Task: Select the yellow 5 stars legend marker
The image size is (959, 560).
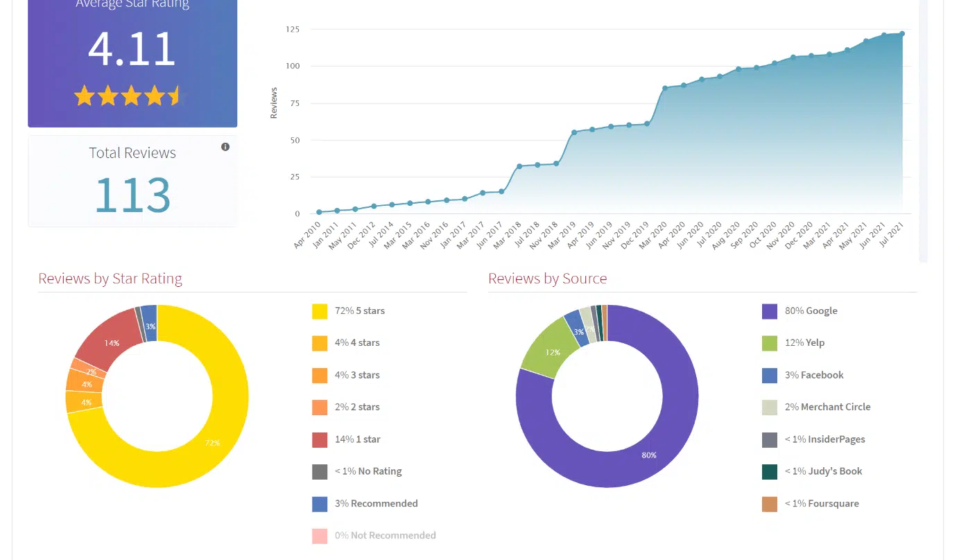Action: coord(319,310)
